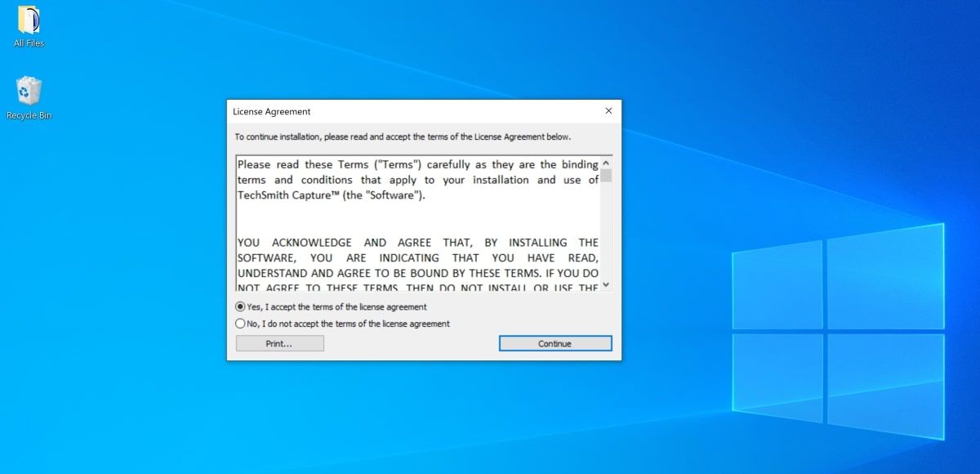Viewport: 980px width, 474px height.
Task: Click the License Agreement window title
Action: click(271, 111)
